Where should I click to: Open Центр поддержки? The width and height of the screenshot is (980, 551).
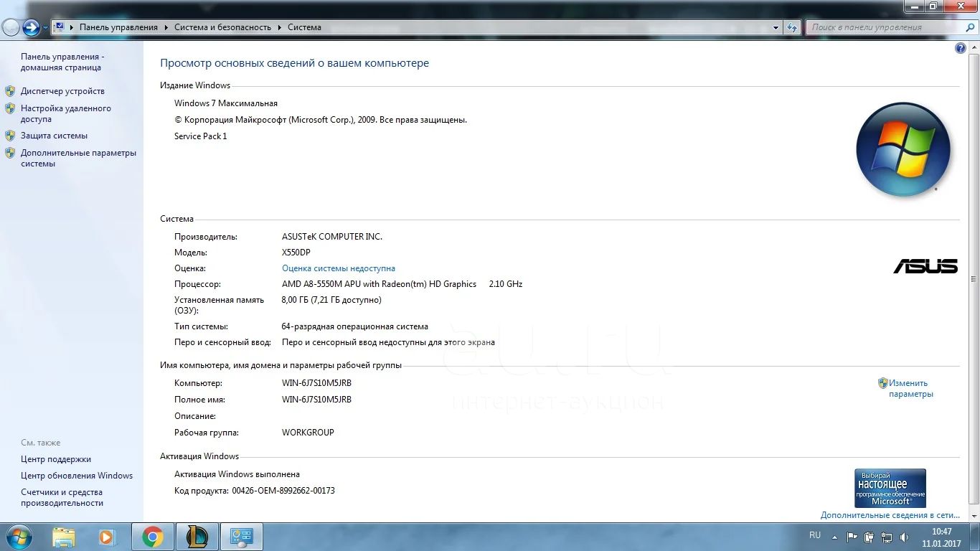coord(56,459)
